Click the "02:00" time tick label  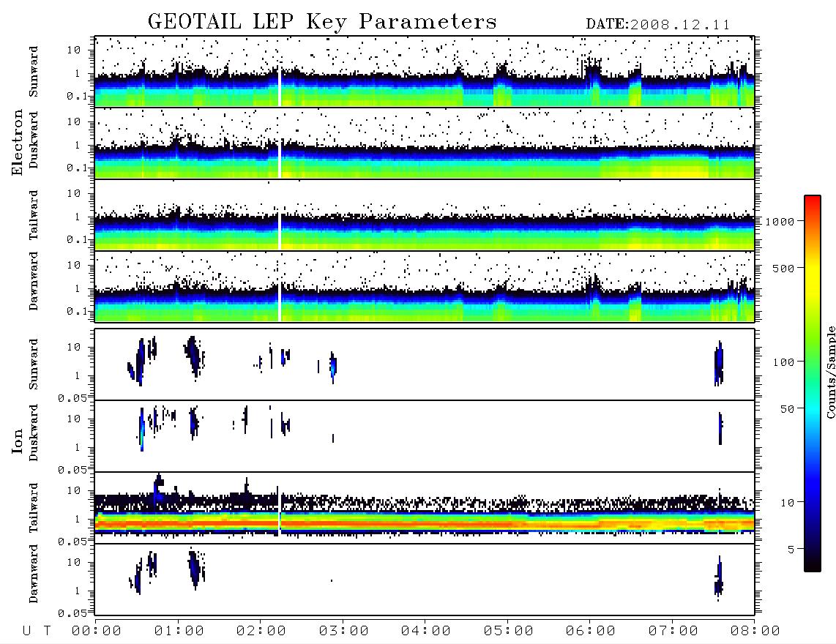(261, 631)
